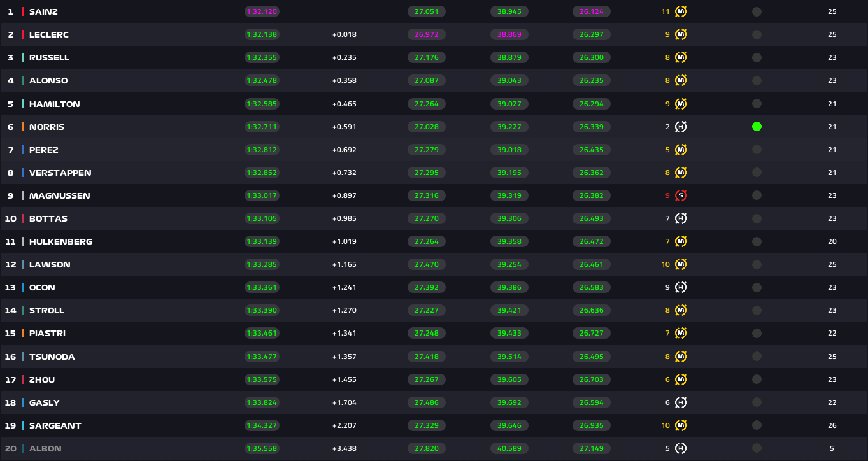
Task: Select driver name NORRIS
Action: point(46,127)
